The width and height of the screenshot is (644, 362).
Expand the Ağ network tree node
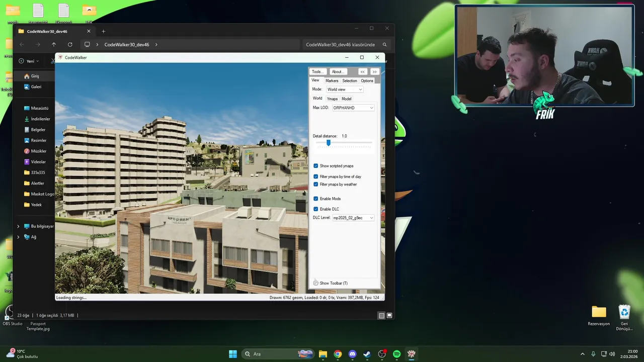point(19,237)
